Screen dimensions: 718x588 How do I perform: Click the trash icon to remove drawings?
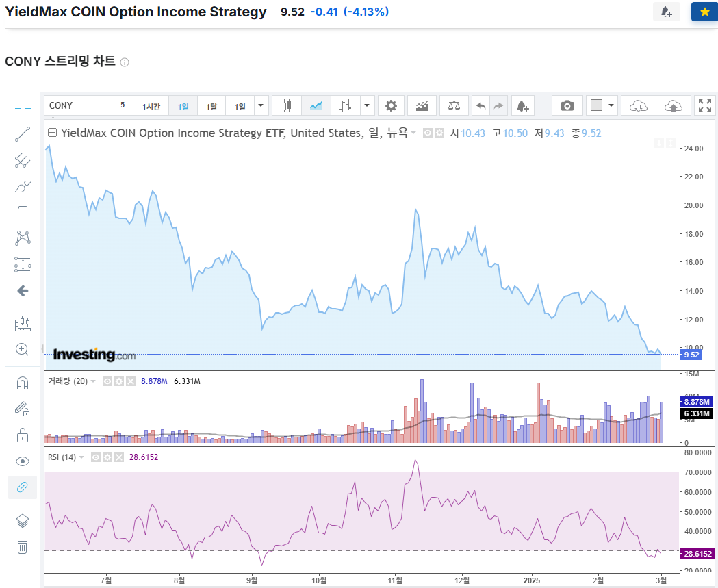[23, 547]
